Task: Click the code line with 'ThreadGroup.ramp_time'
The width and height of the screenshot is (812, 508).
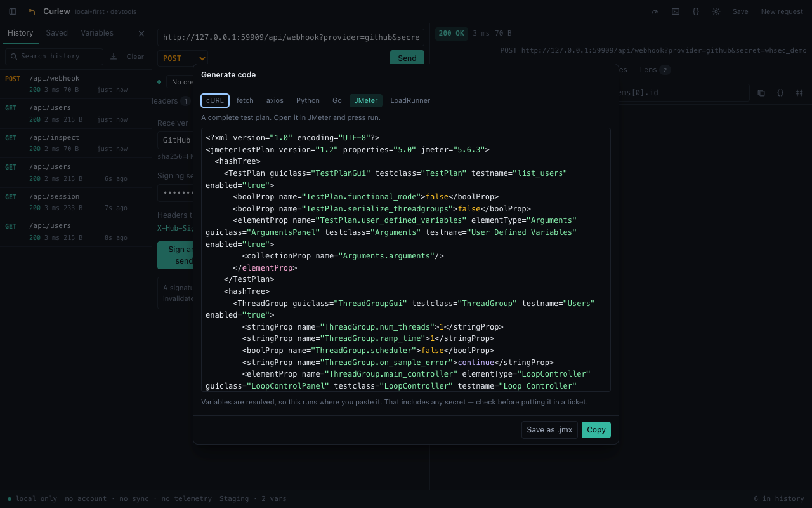Action: pos(368,338)
